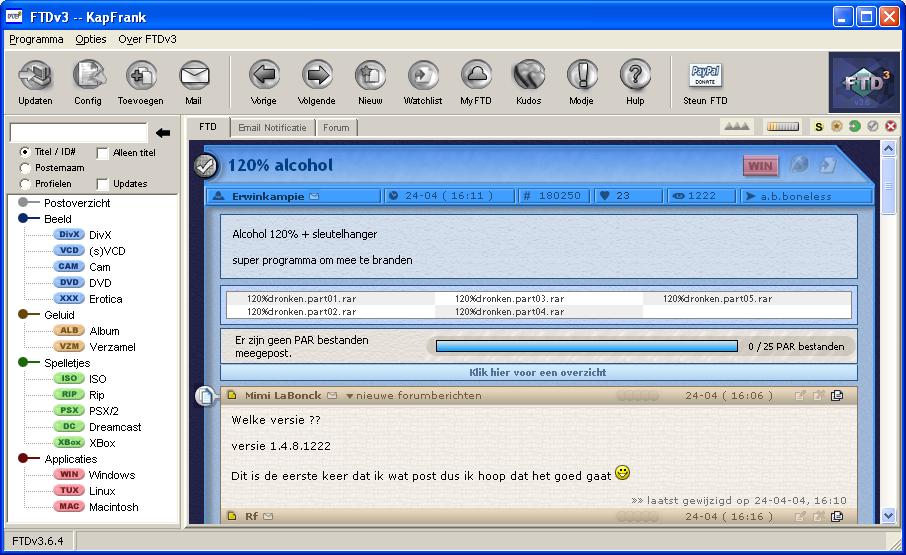Open nieuwe forumberichten dropdown arrow
This screenshot has width=906, height=555.
[350, 396]
